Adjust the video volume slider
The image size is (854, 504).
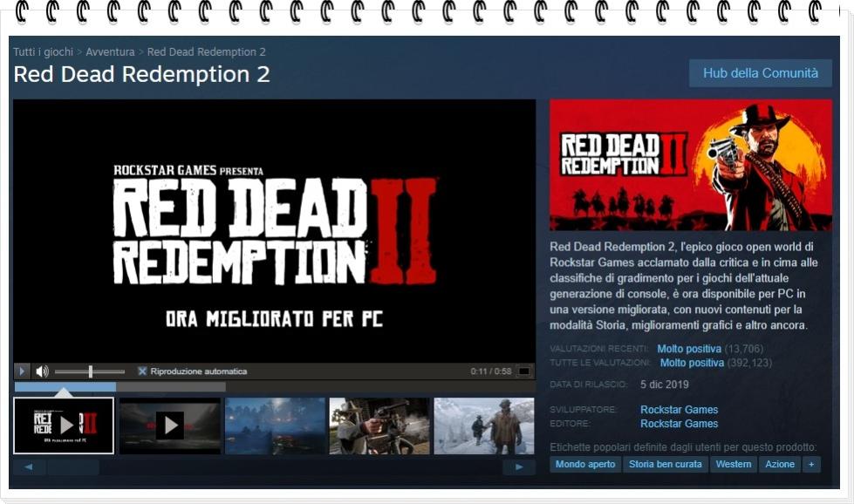(90, 371)
